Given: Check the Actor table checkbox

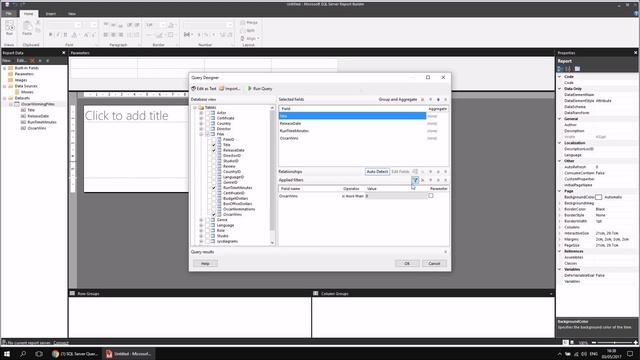Looking at the screenshot, I should pos(207,113).
